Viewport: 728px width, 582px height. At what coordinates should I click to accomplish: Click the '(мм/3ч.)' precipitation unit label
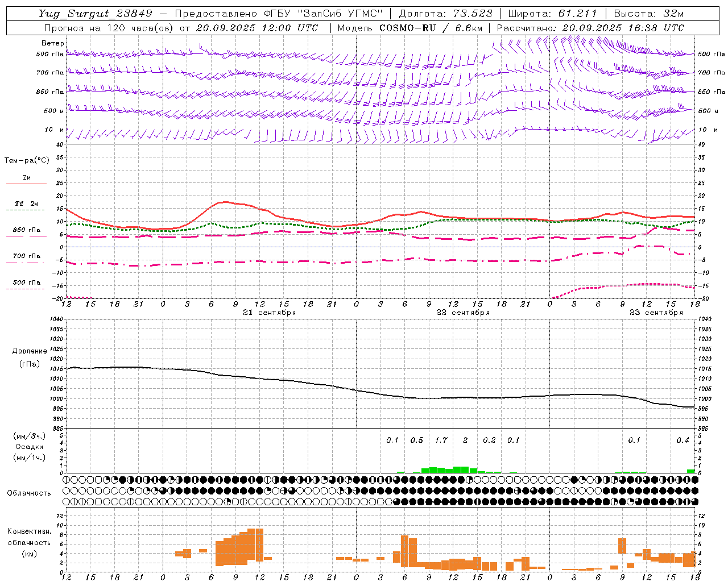point(30,436)
